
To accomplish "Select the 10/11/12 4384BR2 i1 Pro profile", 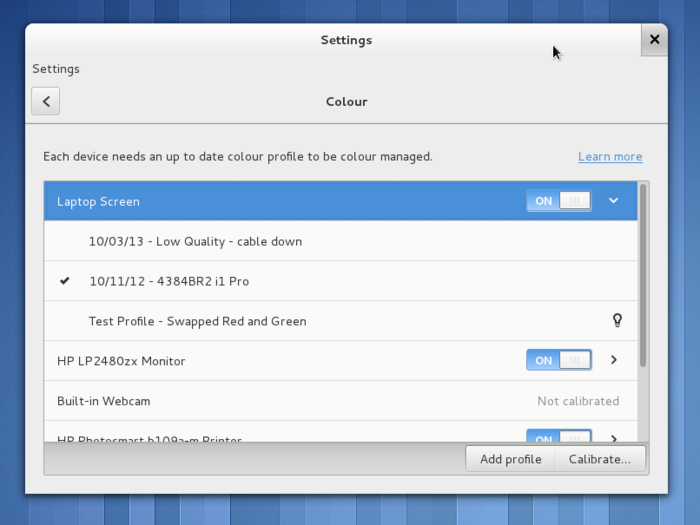I will click(x=169, y=281).
